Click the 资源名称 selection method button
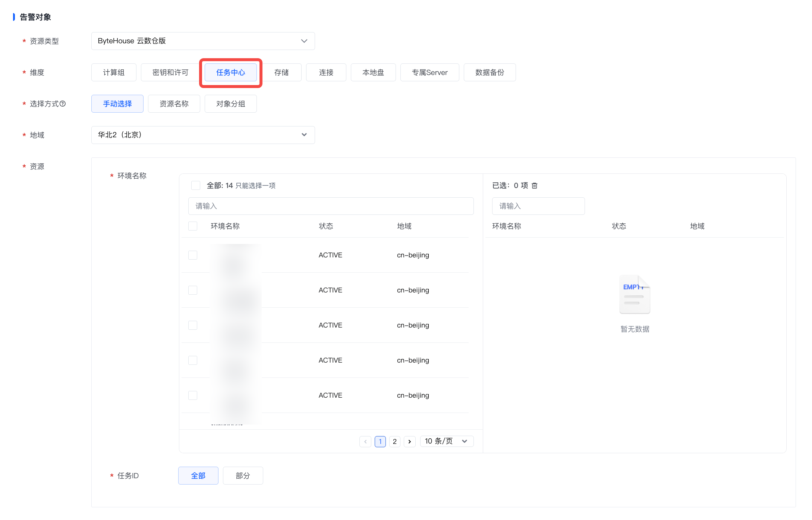 (174, 104)
